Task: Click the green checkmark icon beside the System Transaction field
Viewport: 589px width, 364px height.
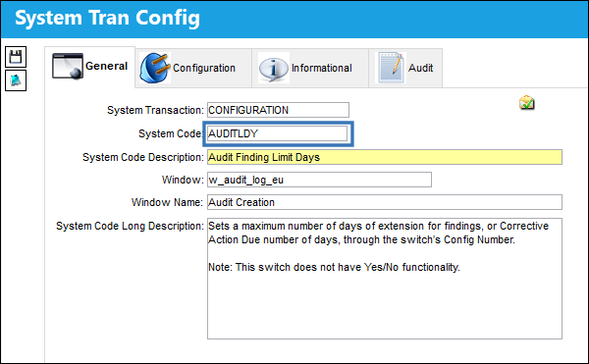Action: [526, 102]
